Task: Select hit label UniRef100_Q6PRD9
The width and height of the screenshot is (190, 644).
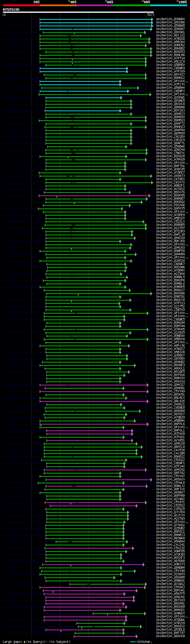Action: pyautogui.click(x=170, y=134)
